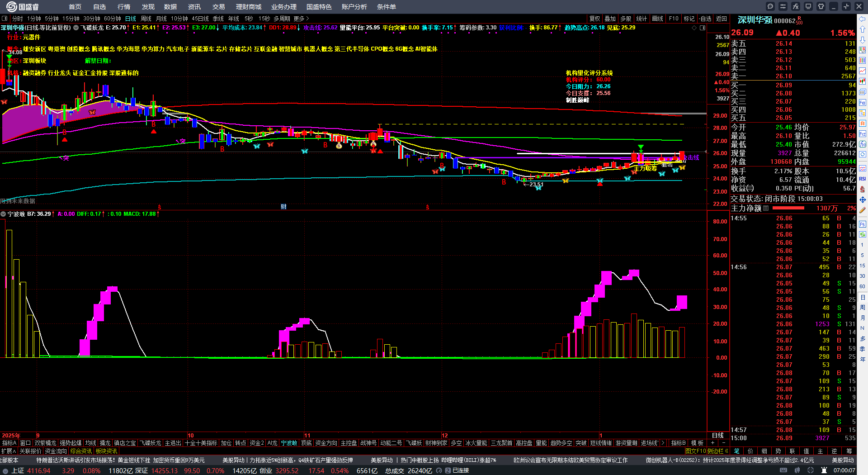Viewport: 868px width, 475px height.
Task: Expand the 指标B indicator group
Action: (678, 443)
